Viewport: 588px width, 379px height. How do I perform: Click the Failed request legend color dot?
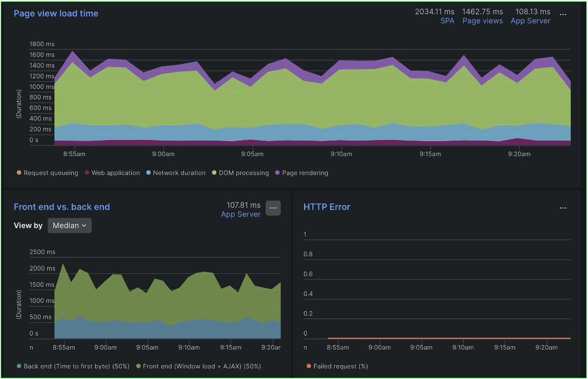(309, 366)
